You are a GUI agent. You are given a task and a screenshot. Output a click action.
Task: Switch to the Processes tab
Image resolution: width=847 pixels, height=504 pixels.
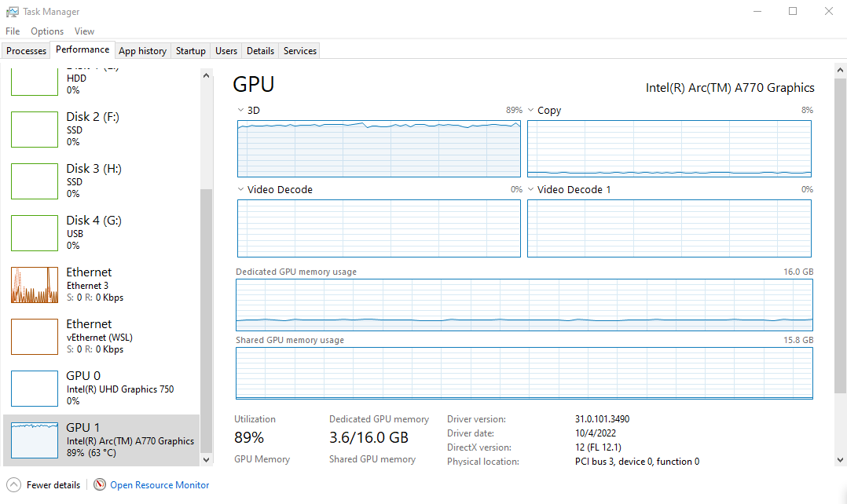27,51
